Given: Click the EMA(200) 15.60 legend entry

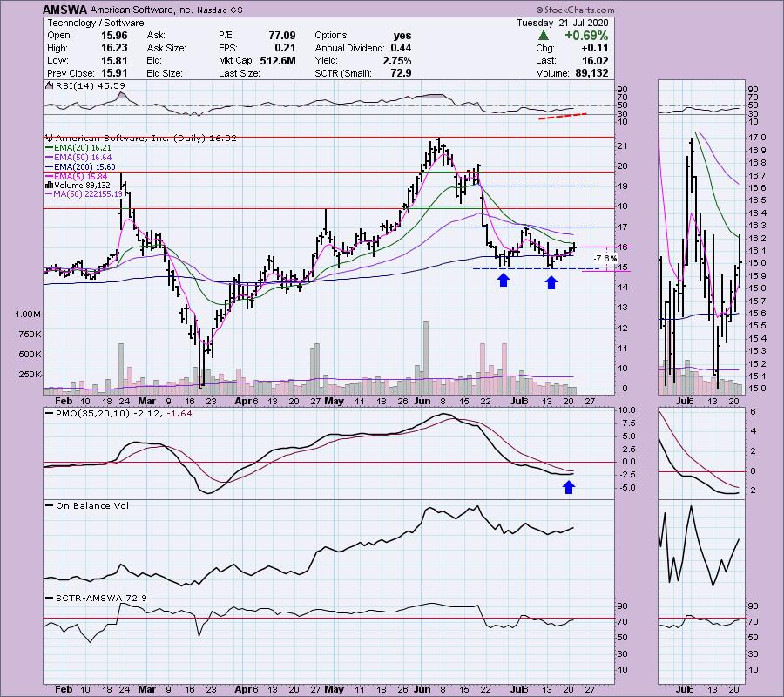Looking at the screenshot, I should [x=80, y=167].
